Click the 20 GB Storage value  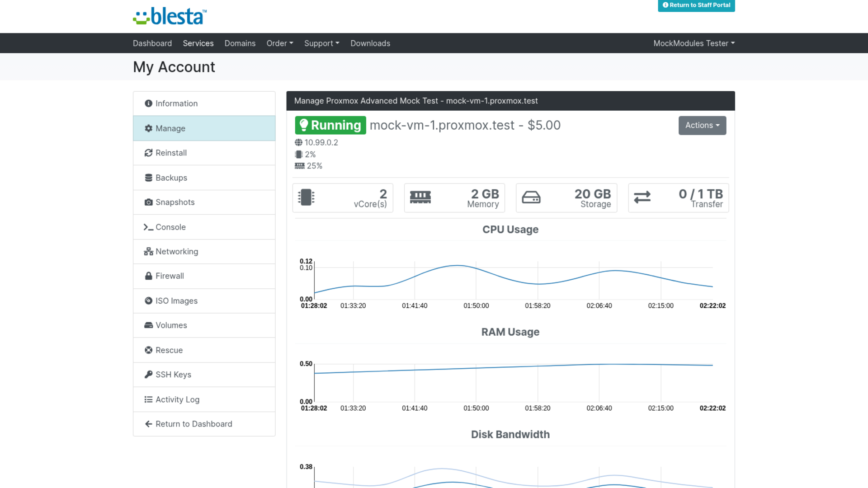coord(592,194)
